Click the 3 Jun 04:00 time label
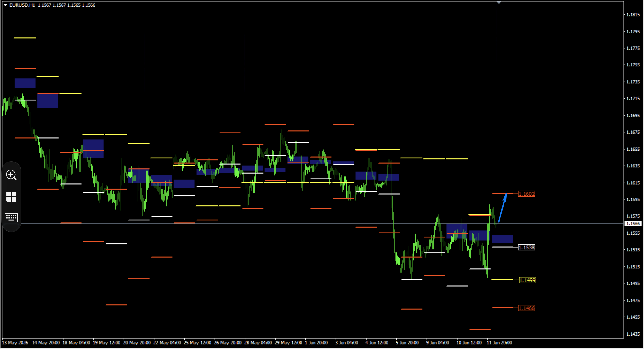644x349 pixels. 347,342
